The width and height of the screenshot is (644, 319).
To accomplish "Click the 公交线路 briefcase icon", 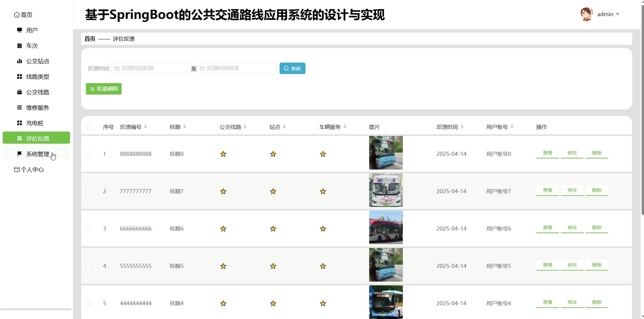I will (x=20, y=92).
